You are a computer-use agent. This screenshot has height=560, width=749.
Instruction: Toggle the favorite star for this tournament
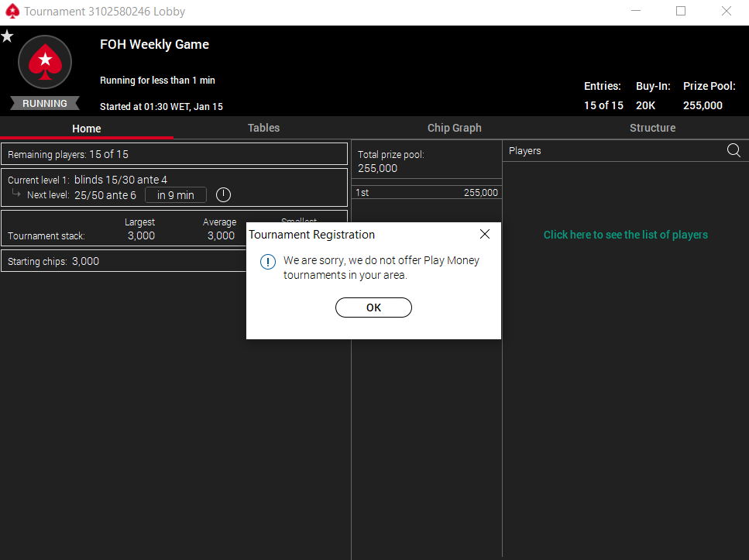click(x=7, y=36)
